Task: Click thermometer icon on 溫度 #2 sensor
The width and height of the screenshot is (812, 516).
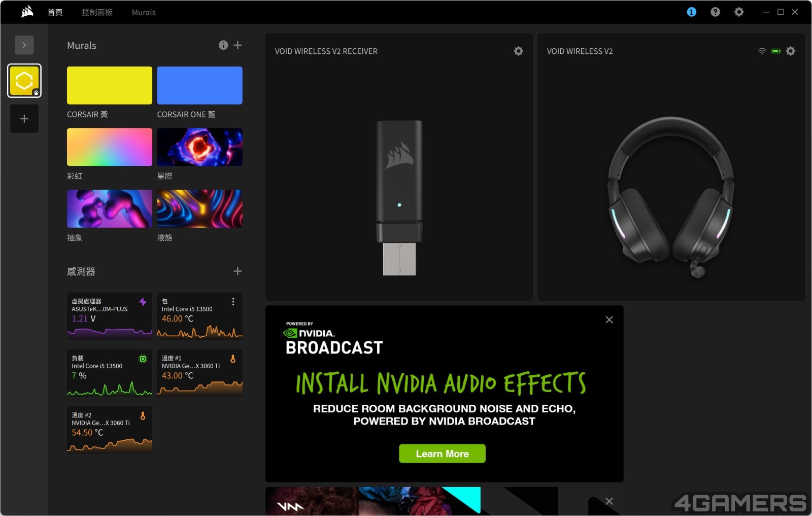Action: [x=143, y=415]
